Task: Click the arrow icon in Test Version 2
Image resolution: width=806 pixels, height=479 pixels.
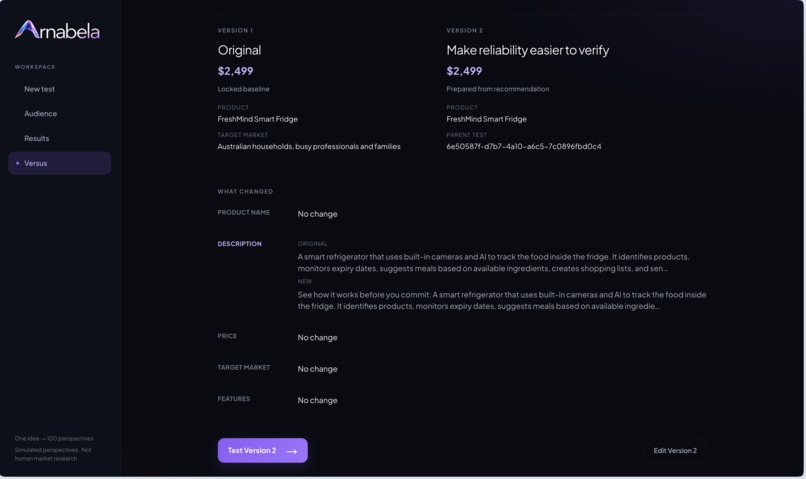Action: (x=292, y=451)
